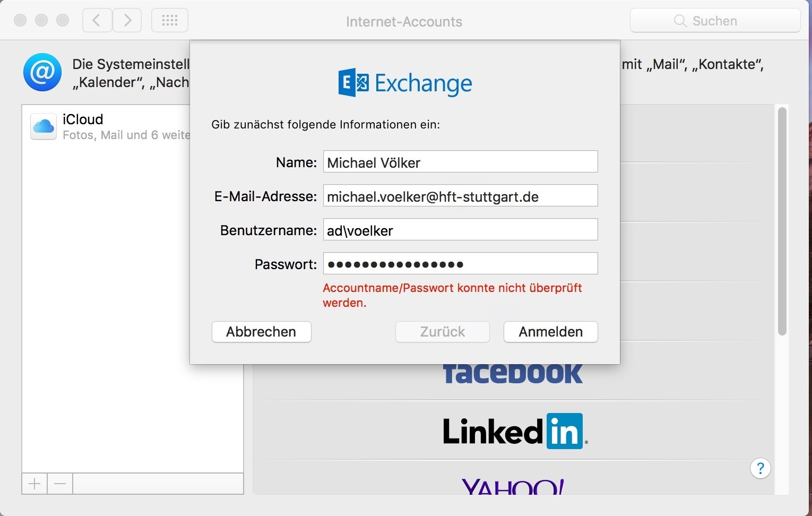Focus the E-Mail-Adresse field
This screenshot has height=516, width=812.
pos(461,196)
